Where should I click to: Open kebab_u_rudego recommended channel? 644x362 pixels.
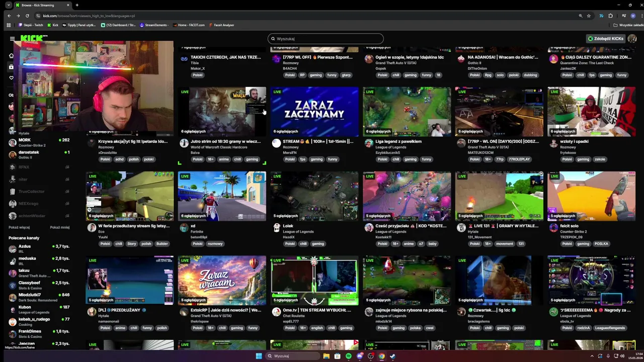39,321
